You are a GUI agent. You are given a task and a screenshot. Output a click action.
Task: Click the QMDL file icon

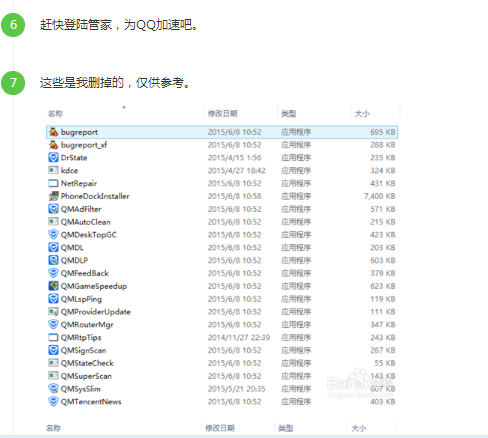(53, 247)
